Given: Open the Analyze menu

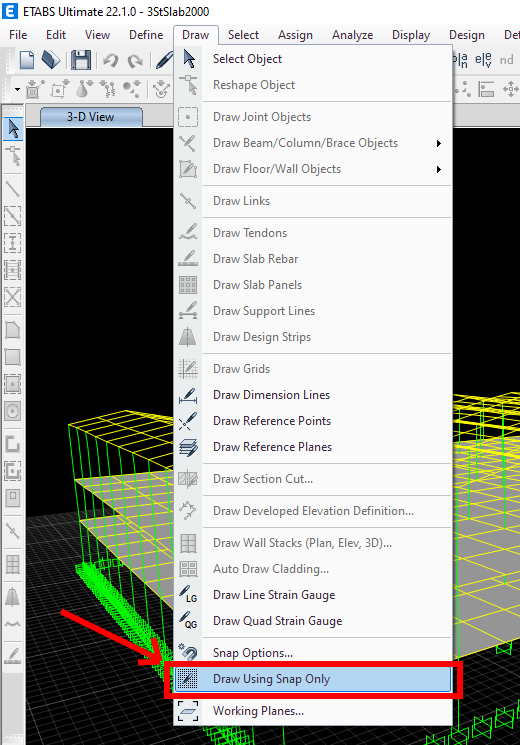Looking at the screenshot, I should (352, 35).
